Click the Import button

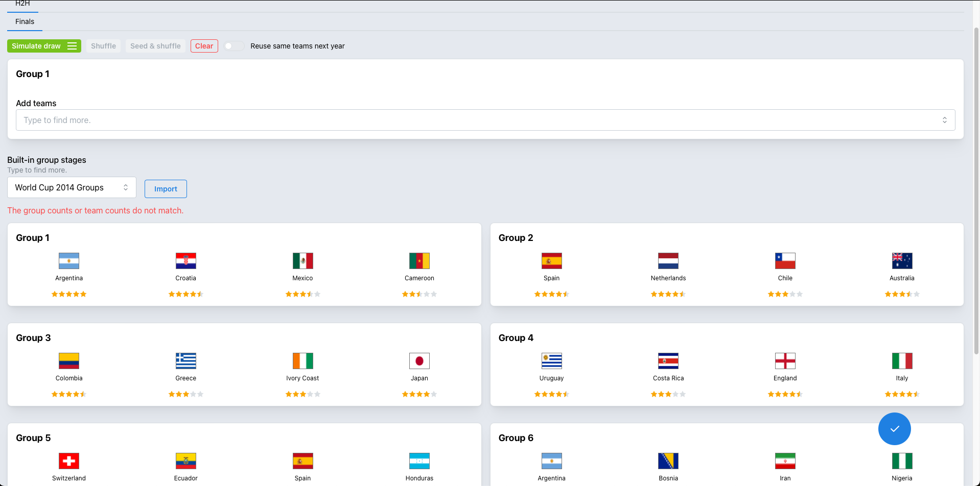click(166, 189)
